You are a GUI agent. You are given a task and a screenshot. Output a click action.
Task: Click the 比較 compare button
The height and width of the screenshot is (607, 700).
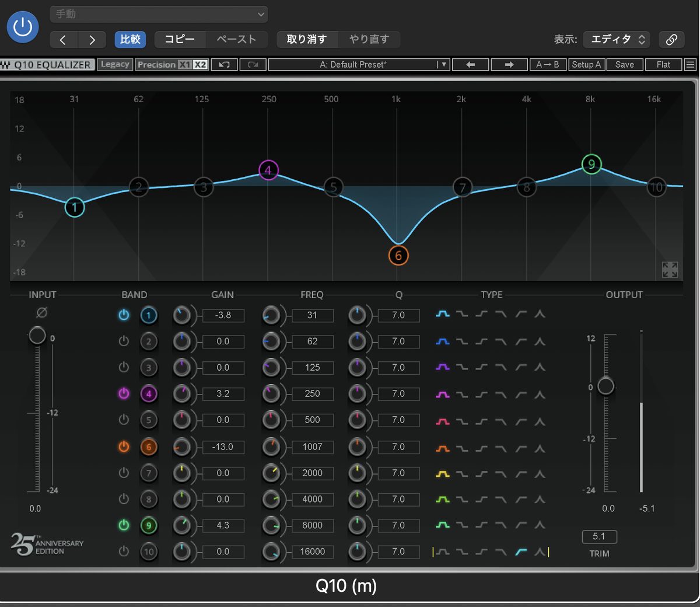tap(130, 39)
